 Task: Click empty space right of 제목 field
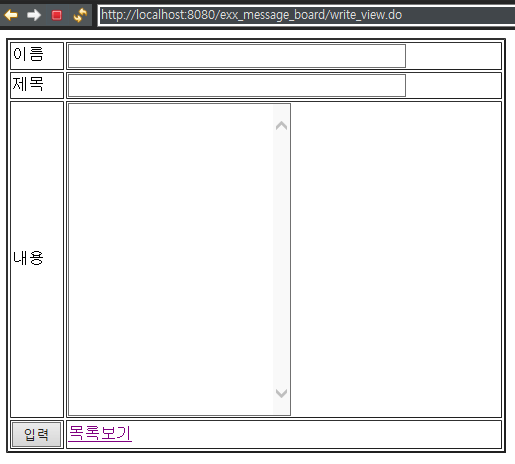[x=453, y=86]
